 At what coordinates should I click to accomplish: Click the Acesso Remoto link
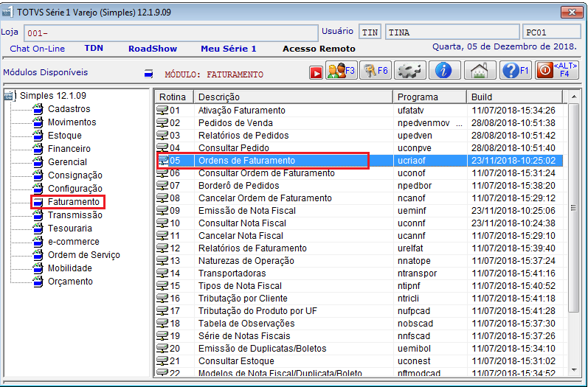pos(319,49)
